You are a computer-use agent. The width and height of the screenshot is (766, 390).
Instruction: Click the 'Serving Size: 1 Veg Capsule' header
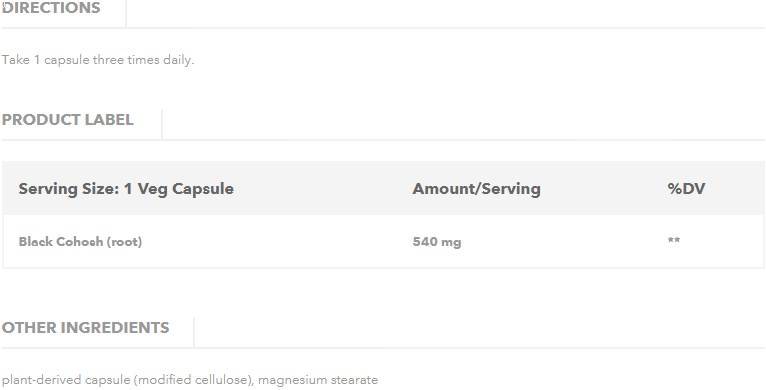click(x=126, y=189)
